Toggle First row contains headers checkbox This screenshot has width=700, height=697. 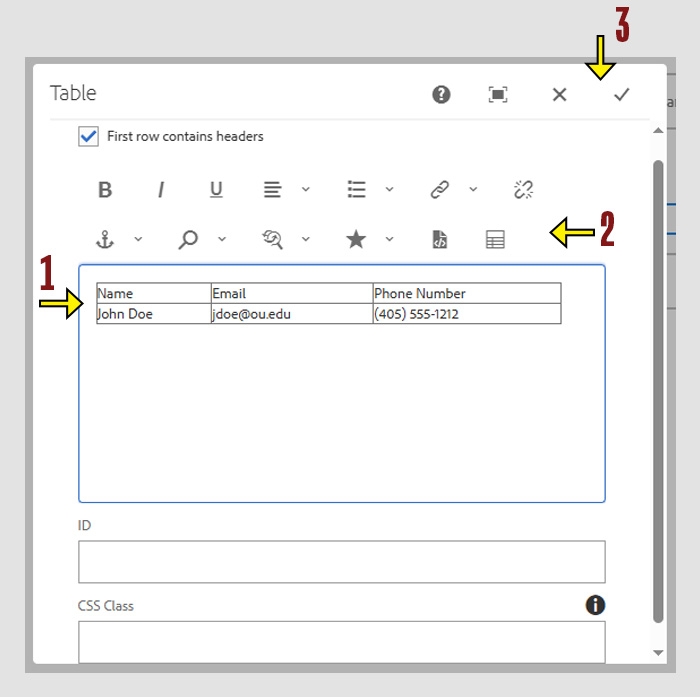coord(88,136)
